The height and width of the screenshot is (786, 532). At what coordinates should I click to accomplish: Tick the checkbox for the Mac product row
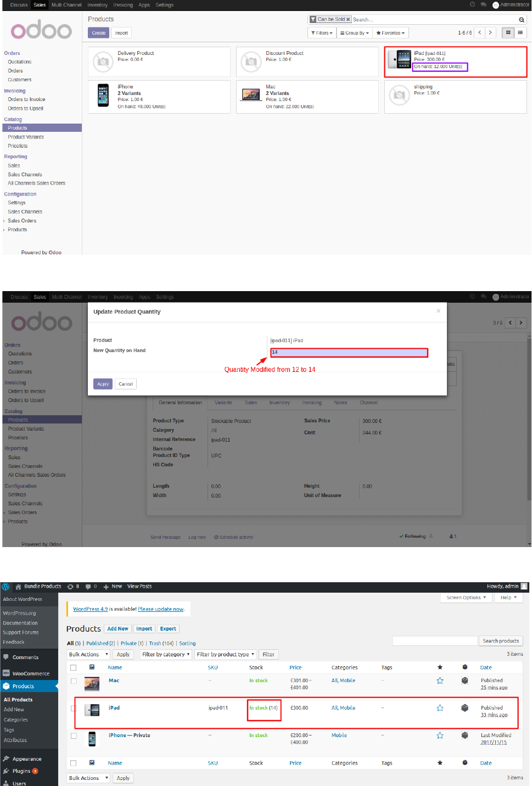(x=74, y=681)
